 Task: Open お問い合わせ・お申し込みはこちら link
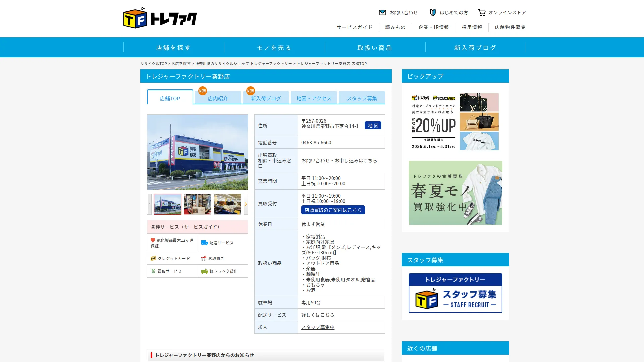[339, 160]
